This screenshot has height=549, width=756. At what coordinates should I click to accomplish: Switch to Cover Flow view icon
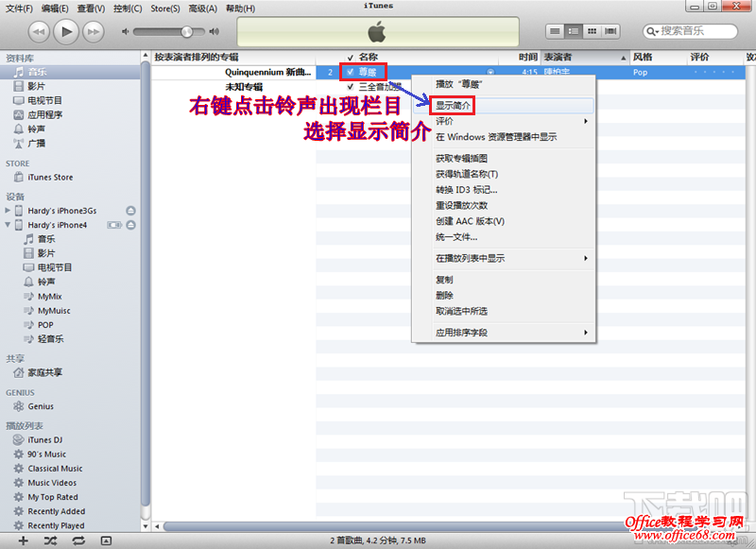[x=610, y=31]
